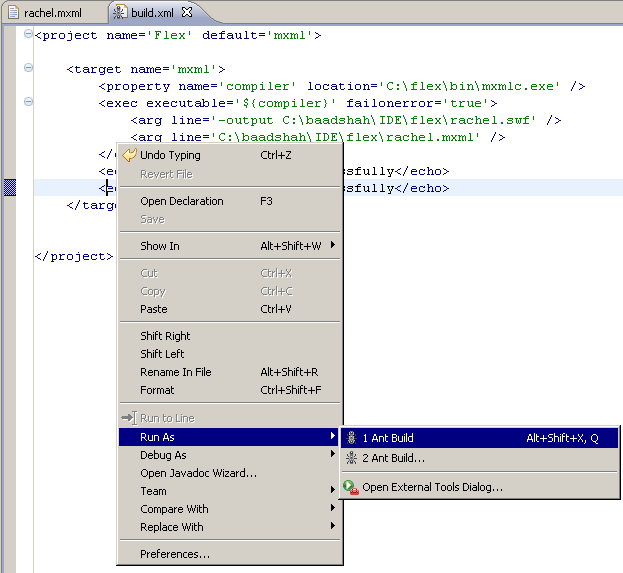Select the build.xml editor tab
623x573 pixels.
pos(153,13)
